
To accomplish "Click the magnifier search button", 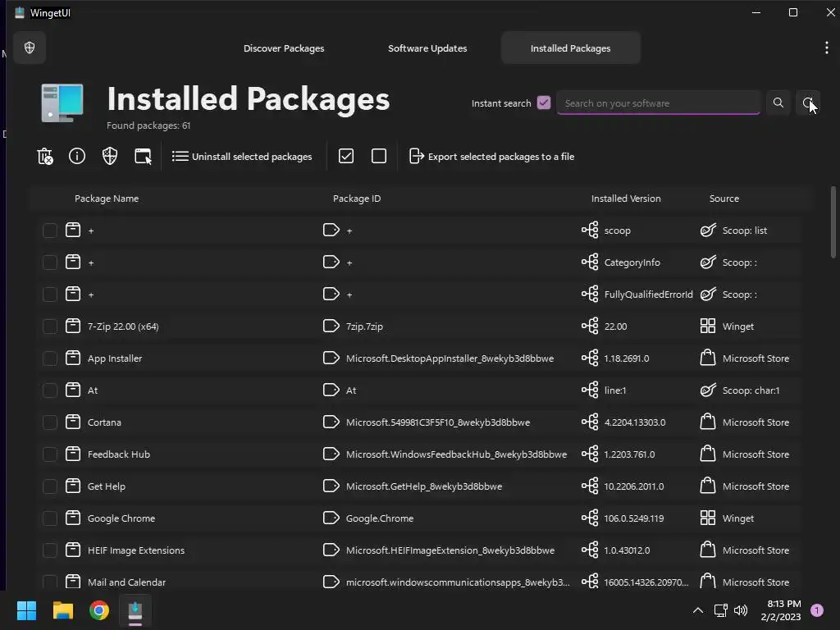I will pos(778,103).
